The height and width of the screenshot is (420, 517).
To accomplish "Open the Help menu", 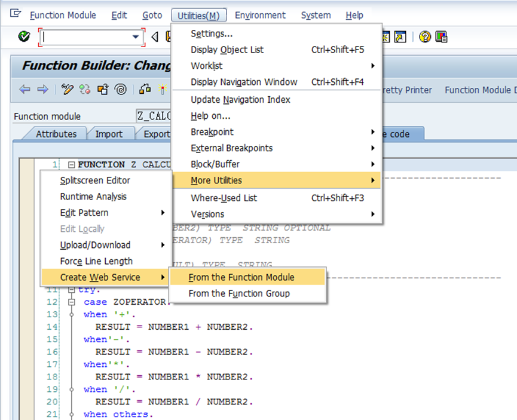I will [x=354, y=15].
